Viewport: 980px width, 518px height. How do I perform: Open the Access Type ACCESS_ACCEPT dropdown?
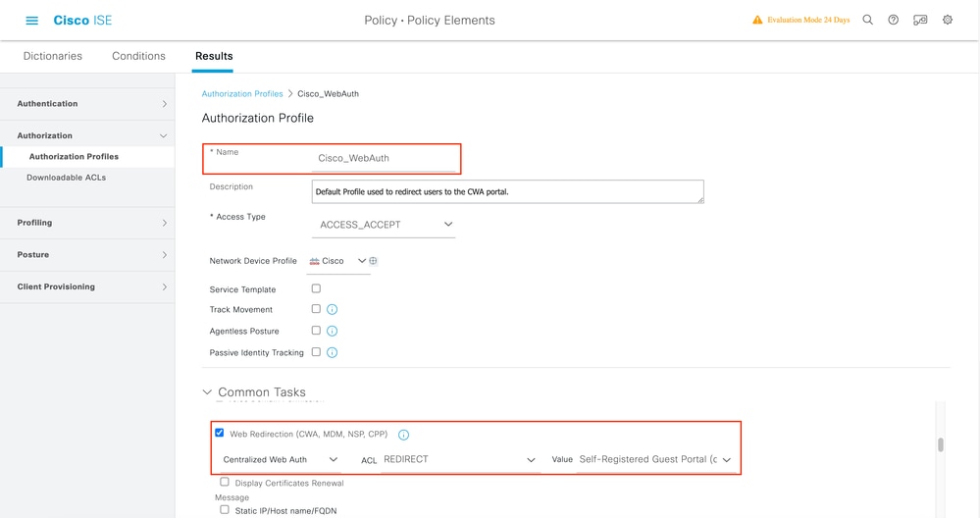click(x=387, y=225)
